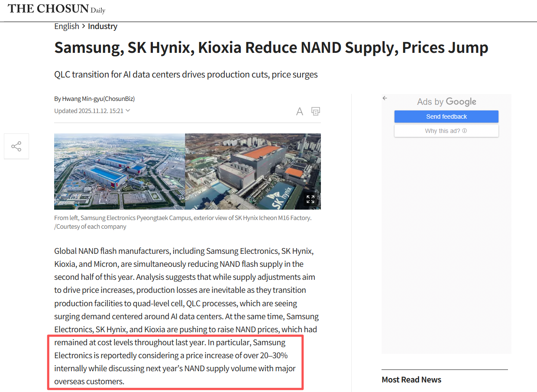Expand the article image to fullscreen
Viewport: 537px width, 392px height.
click(311, 199)
